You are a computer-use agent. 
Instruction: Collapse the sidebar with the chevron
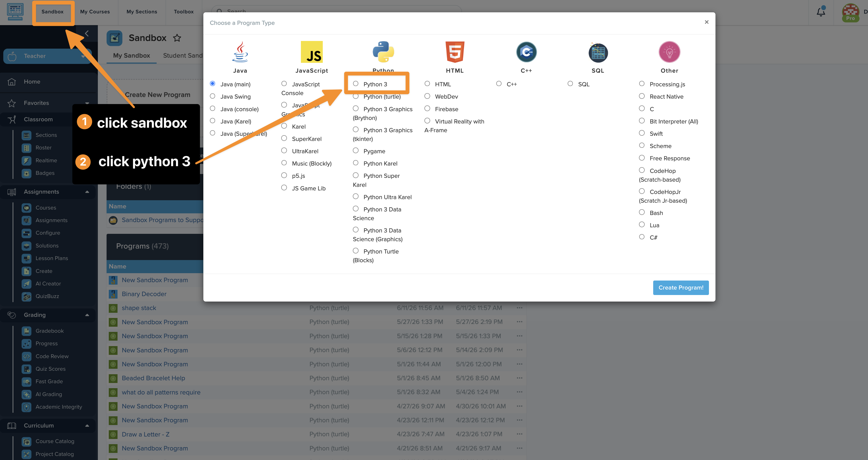(87, 33)
